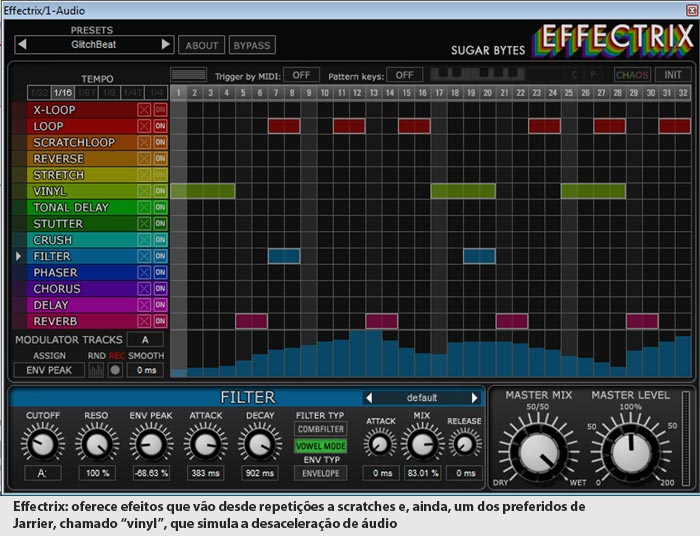700x536 pixels.
Task: Open the filter 'default' preset list
Action: coord(422,398)
